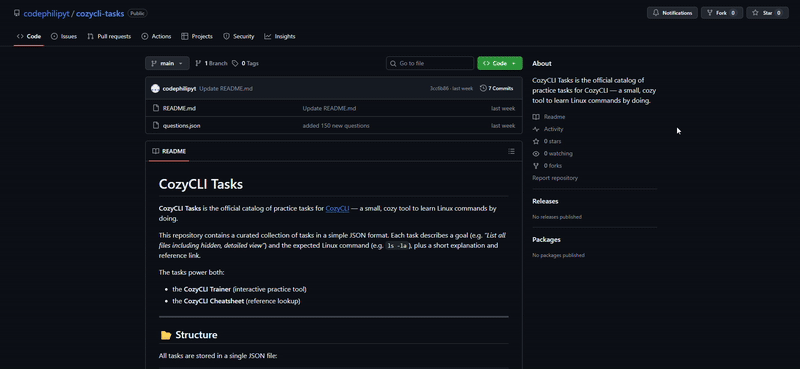Open the README outline list icon
The width and height of the screenshot is (800, 369).
[511, 151]
